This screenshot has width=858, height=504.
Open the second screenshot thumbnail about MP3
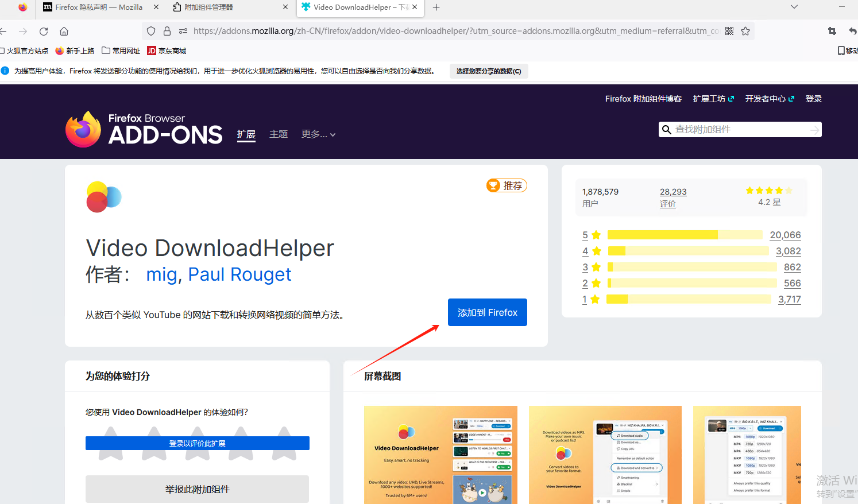coord(605,455)
